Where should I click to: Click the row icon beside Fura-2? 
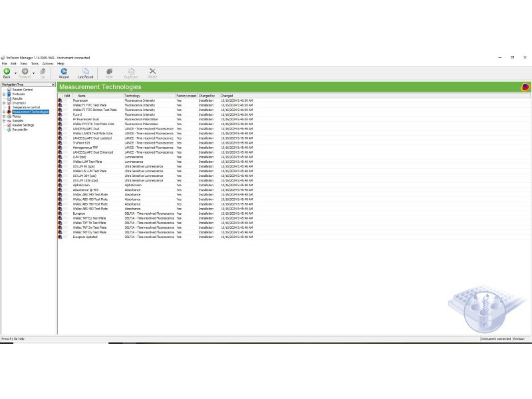[60, 114]
